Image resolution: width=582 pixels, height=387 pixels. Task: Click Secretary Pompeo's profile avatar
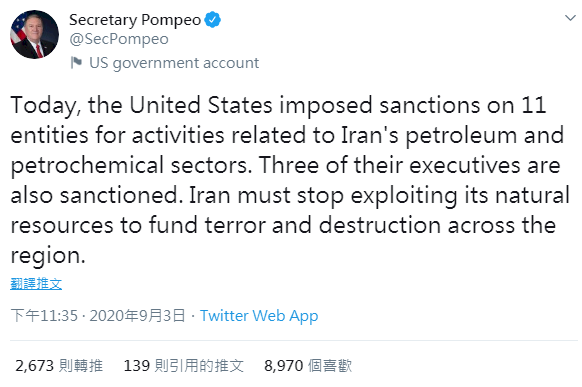(34, 34)
